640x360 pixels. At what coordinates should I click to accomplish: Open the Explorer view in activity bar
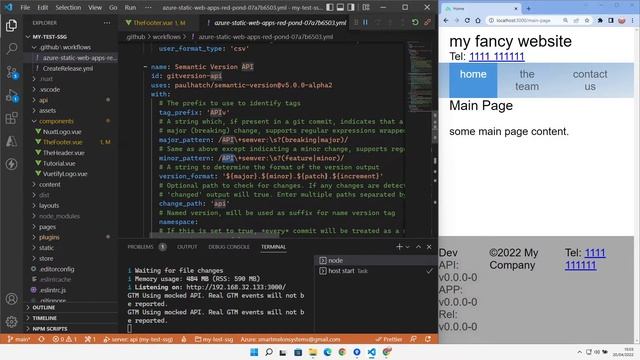click(11, 25)
